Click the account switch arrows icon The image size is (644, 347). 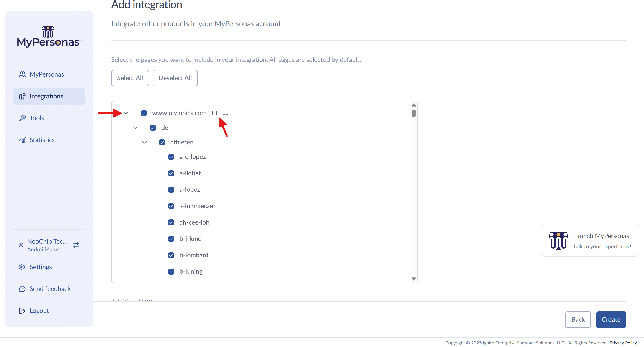76,245
